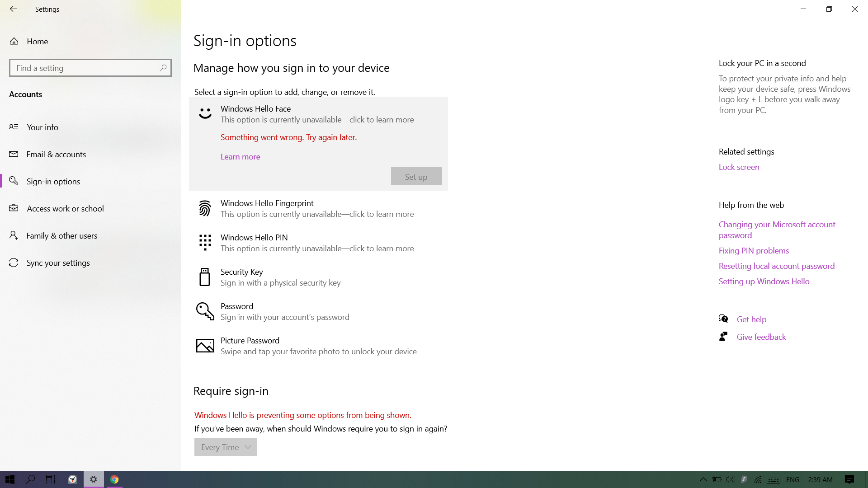Open taskbar Search magnifier
868x488 pixels.
pos(30,479)
